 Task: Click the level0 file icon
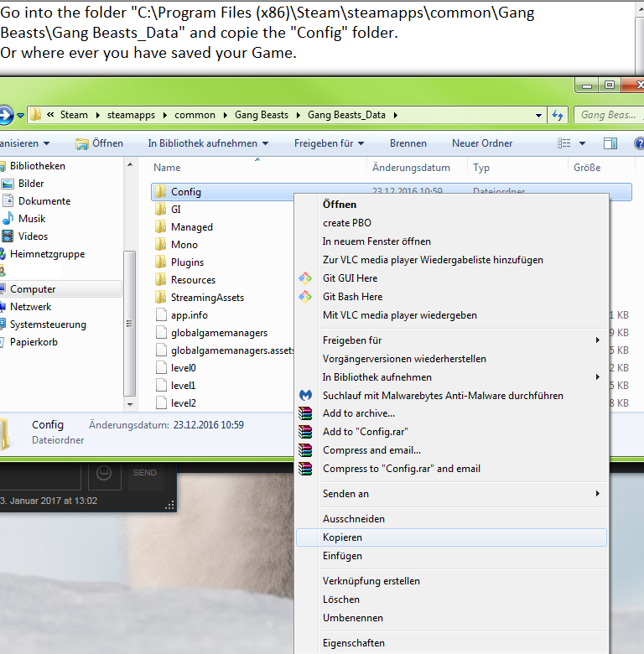pyautogui.click(x=161, y=367)
